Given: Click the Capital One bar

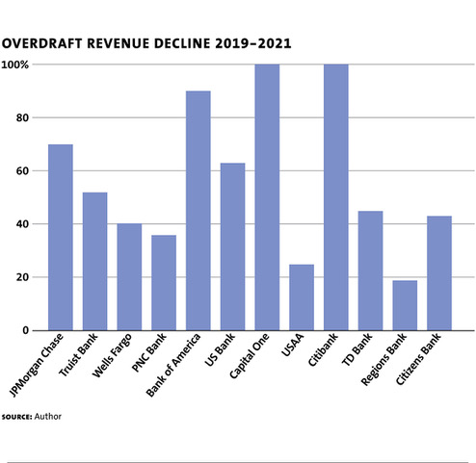Looking at the screenshot, I should [267, 197].
